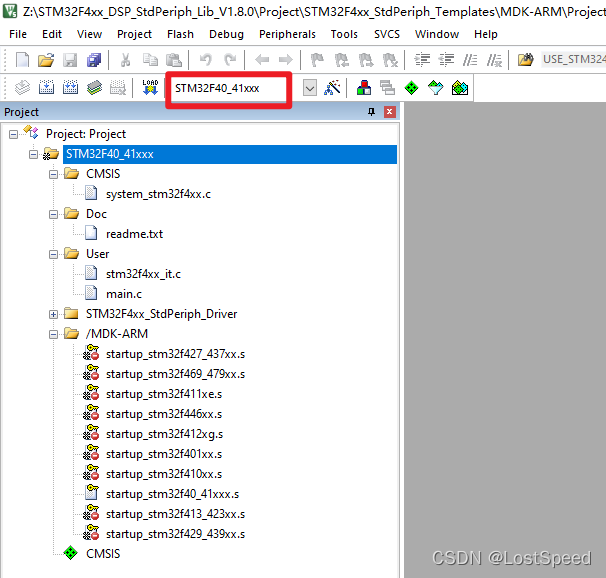
Task: Select startup_stm32f427_437xx.s file
Action: coord(175,354)
